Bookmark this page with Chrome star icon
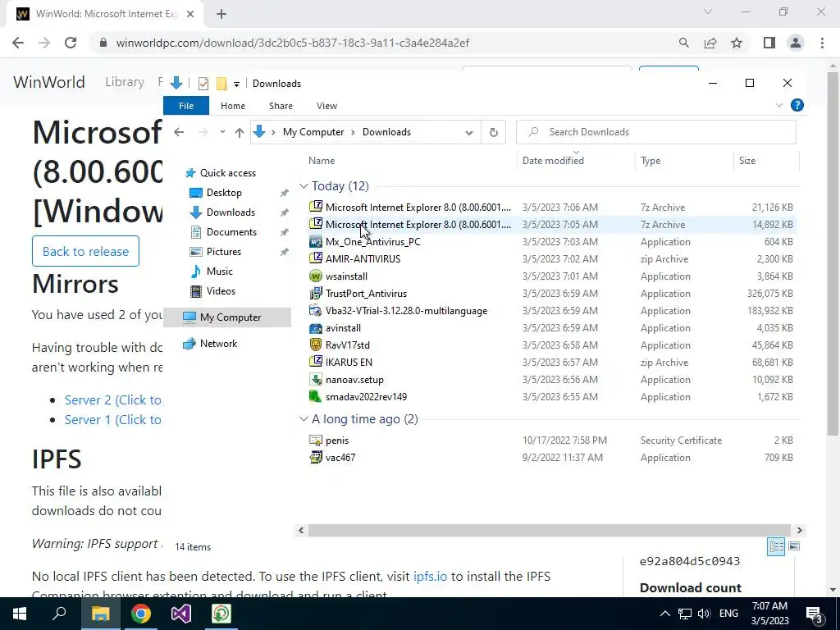Viewport: 840px width, 630px height. coord(737,43)
